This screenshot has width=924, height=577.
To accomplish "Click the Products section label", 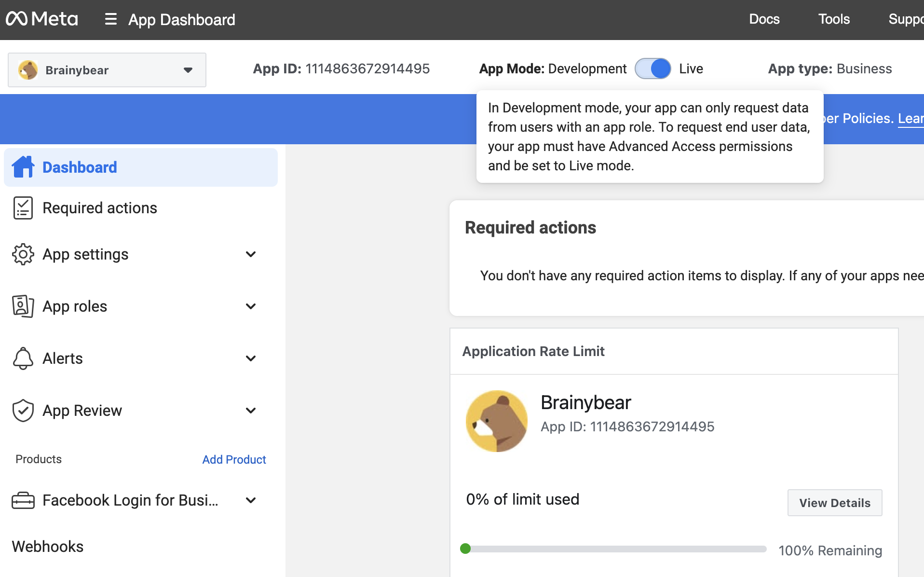I will (x=39, y=459).
